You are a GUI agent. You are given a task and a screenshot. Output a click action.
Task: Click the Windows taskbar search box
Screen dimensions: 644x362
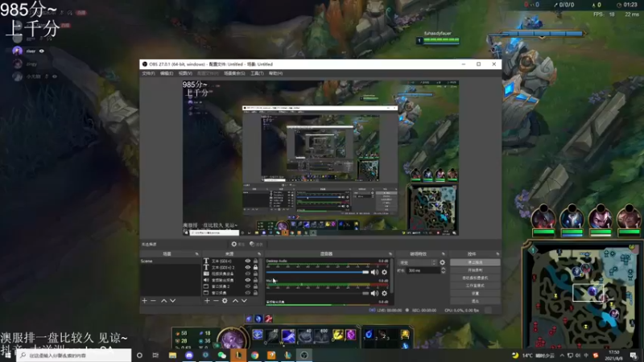[x=74, y=356]
